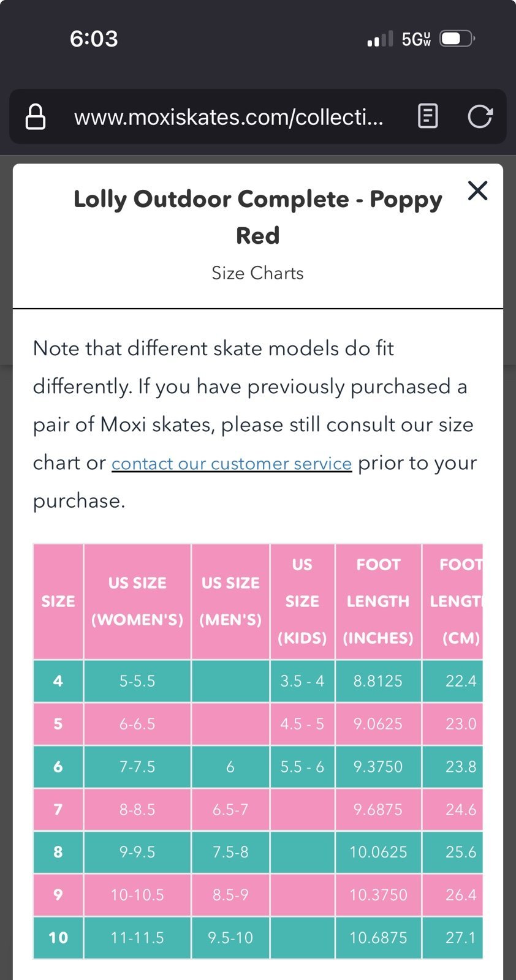Click the SIZE column header
This screenshot has height=980, width=516.
(x=58, y=601)
